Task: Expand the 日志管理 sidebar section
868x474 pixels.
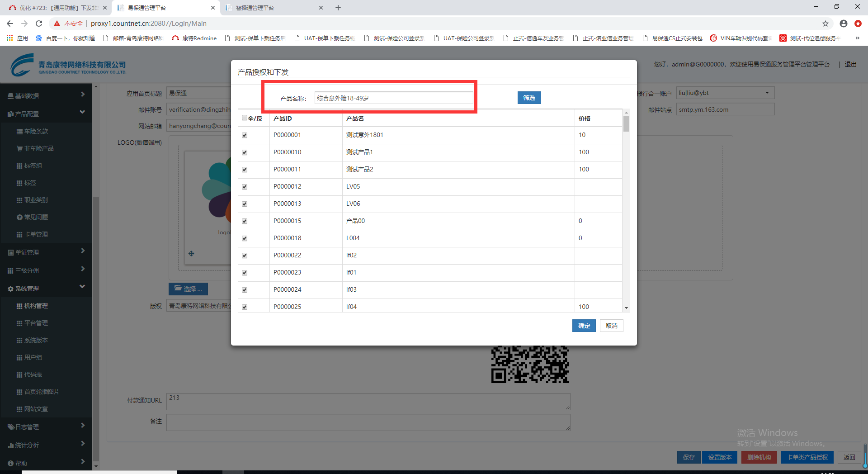Action: 46,427
